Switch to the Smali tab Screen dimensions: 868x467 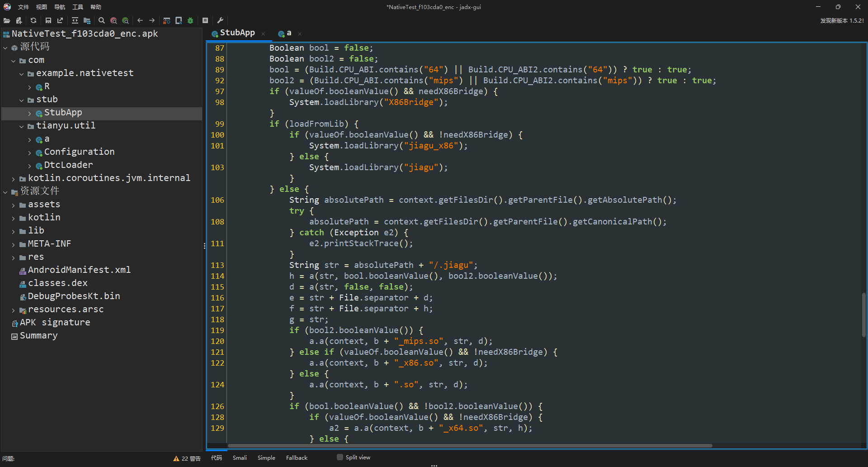pos(240,457)
